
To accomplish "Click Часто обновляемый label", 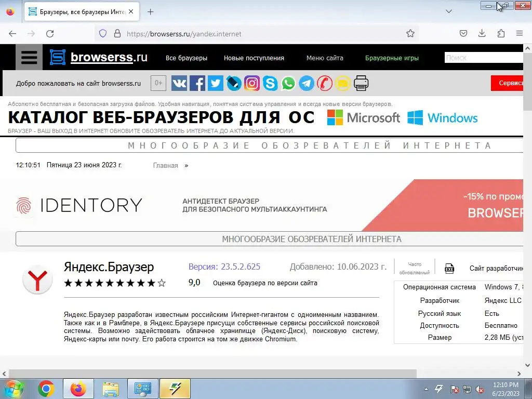I will [x=414, y=269].
